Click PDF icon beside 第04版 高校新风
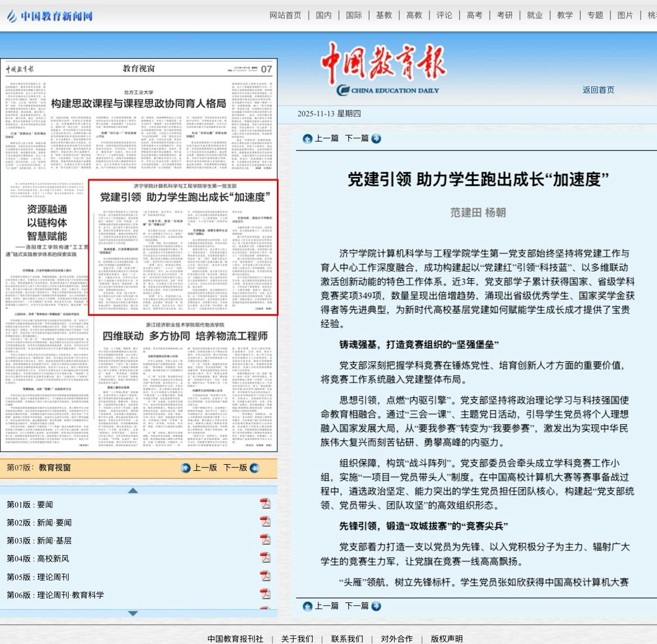Image resolution: width=657 pixels, height=644 pixels. (x=265, y=557)
